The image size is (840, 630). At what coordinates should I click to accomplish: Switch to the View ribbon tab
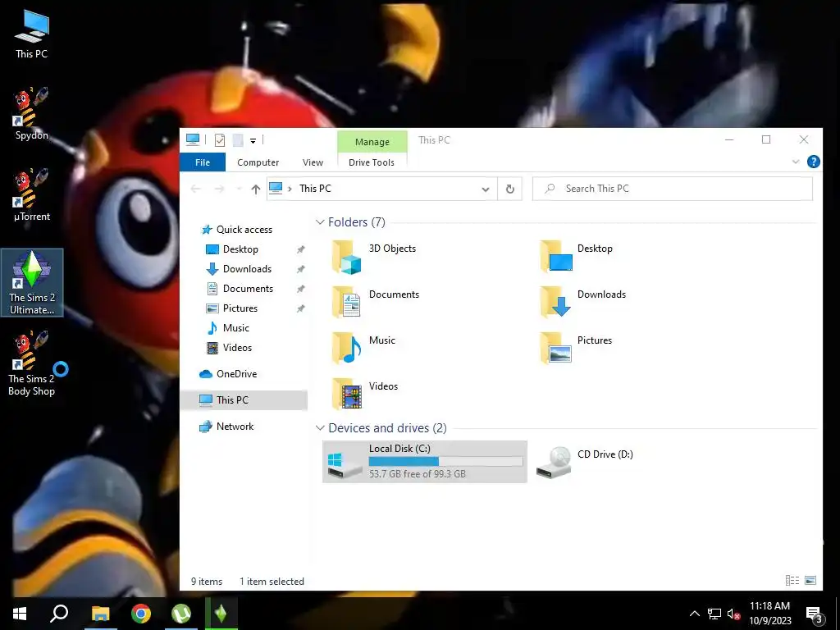tap(313, 162)
